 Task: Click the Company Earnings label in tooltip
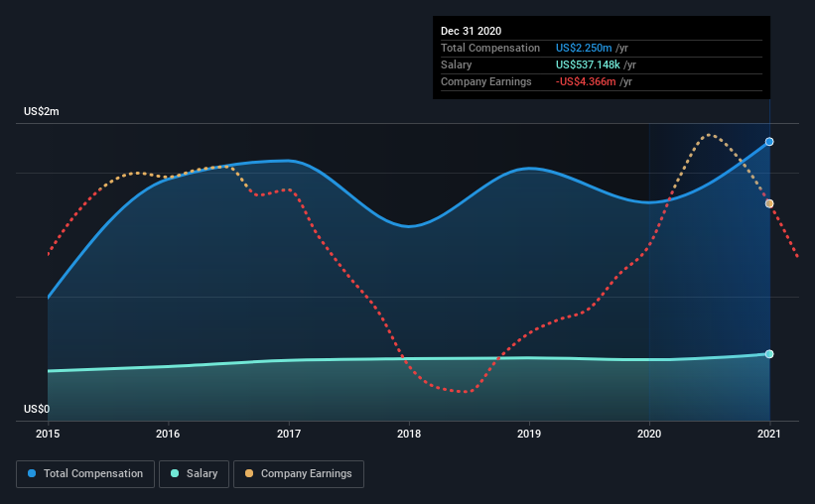[x=486, y=81]
